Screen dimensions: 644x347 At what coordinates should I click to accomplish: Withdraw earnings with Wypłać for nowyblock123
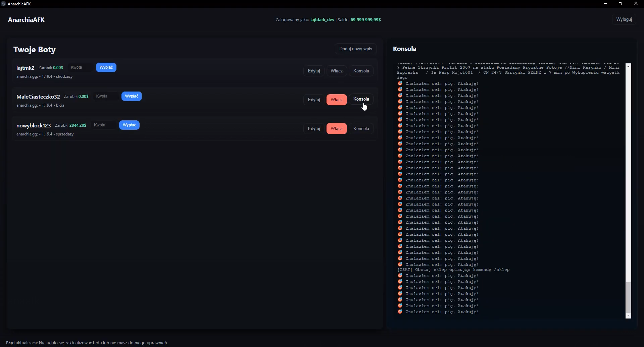coord(129,125)
